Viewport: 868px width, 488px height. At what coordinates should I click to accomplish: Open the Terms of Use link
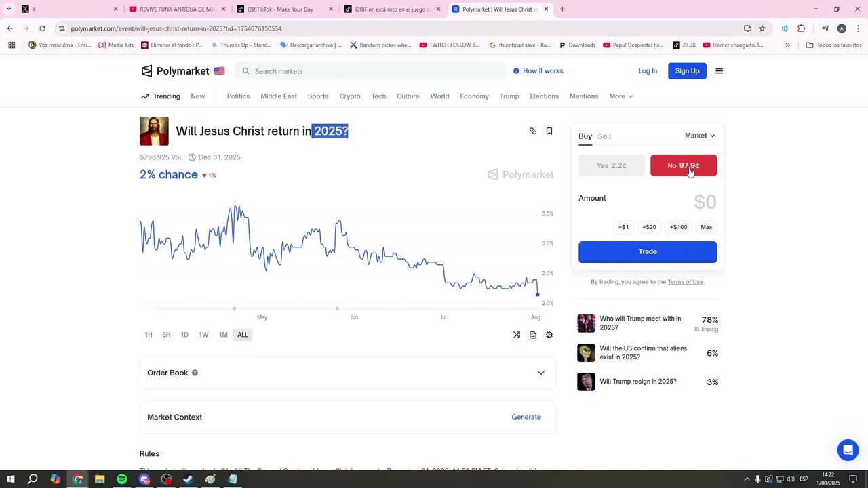(685, 282)
